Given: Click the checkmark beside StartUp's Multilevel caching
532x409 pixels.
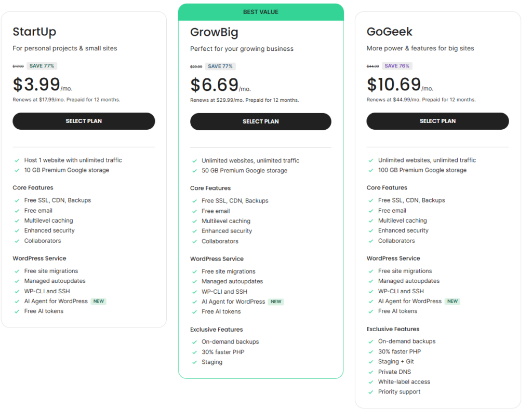Looking at the screenshot, I should pyautogui.click(x=16, y=220).
